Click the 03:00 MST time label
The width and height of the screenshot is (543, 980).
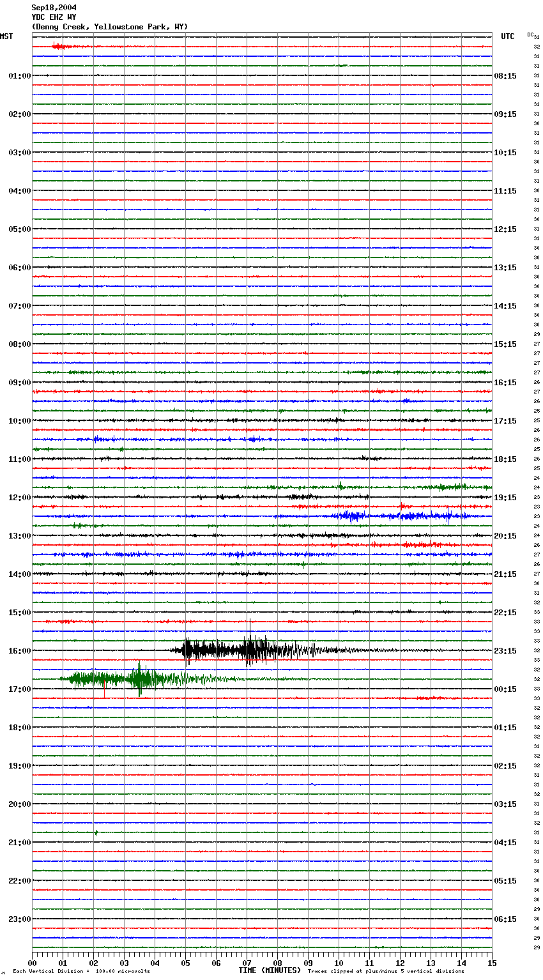(x=19, y=153)
